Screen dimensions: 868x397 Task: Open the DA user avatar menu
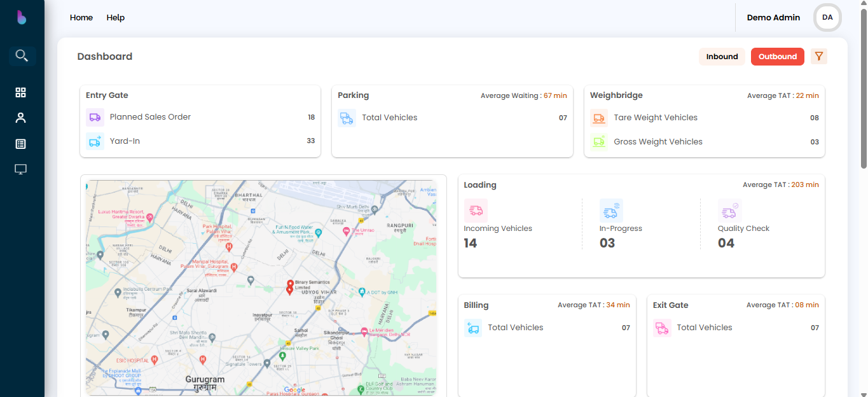click(827, 18)
